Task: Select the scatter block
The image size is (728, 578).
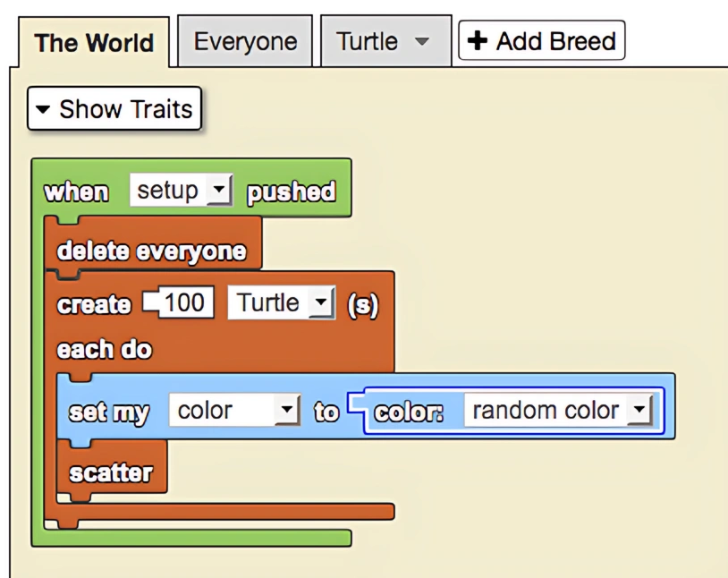Action: click(111, 472)
